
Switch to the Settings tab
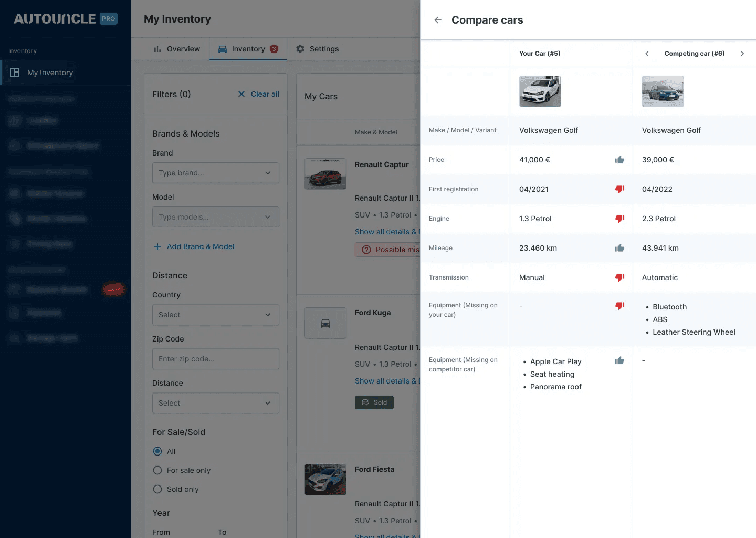tap(317, 49)
